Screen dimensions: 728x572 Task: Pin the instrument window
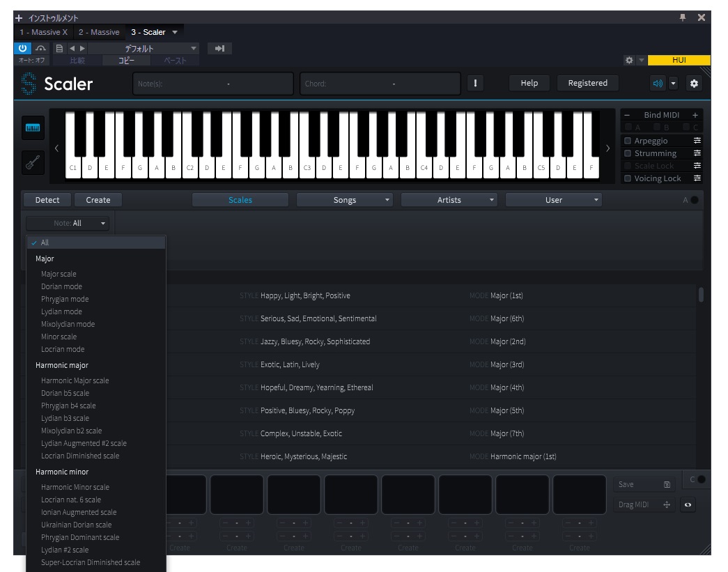(683, 17)
